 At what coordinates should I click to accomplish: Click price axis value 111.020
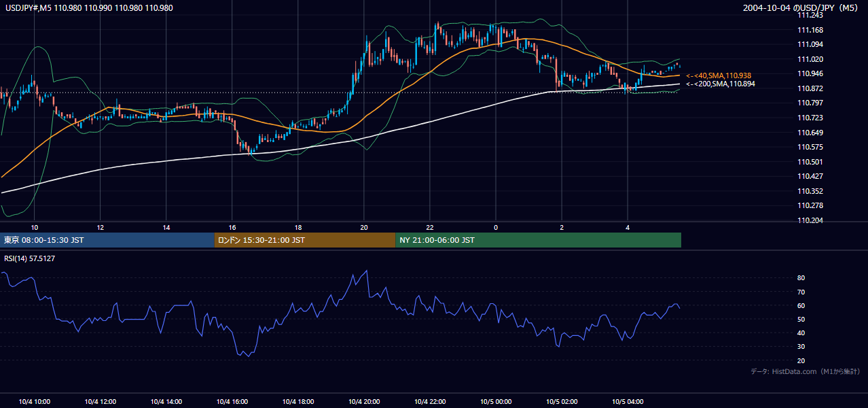coord(811,59)
